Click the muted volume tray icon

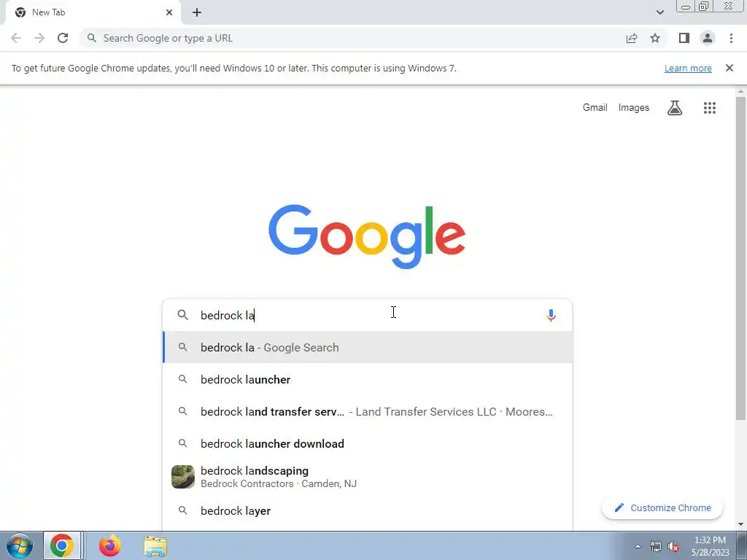coord(673,546)
